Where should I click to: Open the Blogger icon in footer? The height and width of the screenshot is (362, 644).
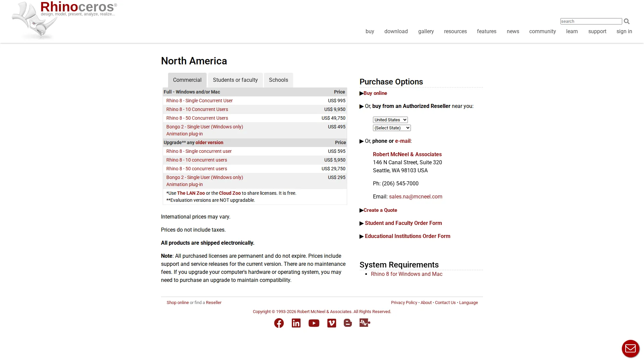[x=348, y=323]
